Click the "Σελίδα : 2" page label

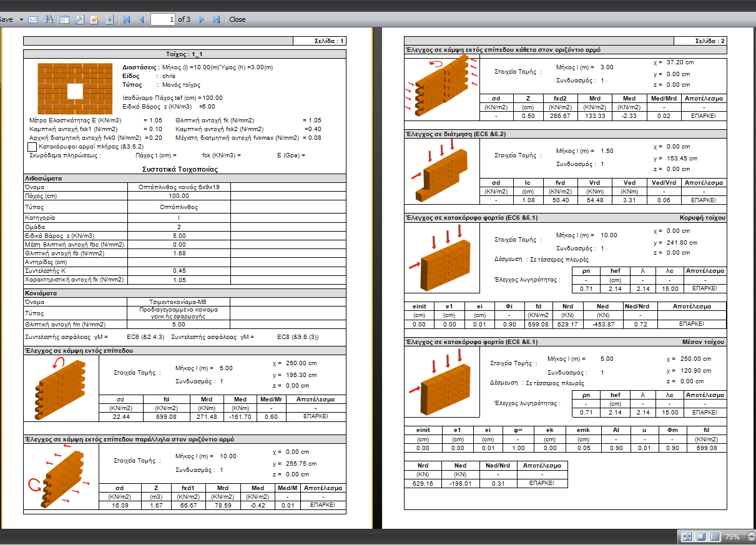710,41
